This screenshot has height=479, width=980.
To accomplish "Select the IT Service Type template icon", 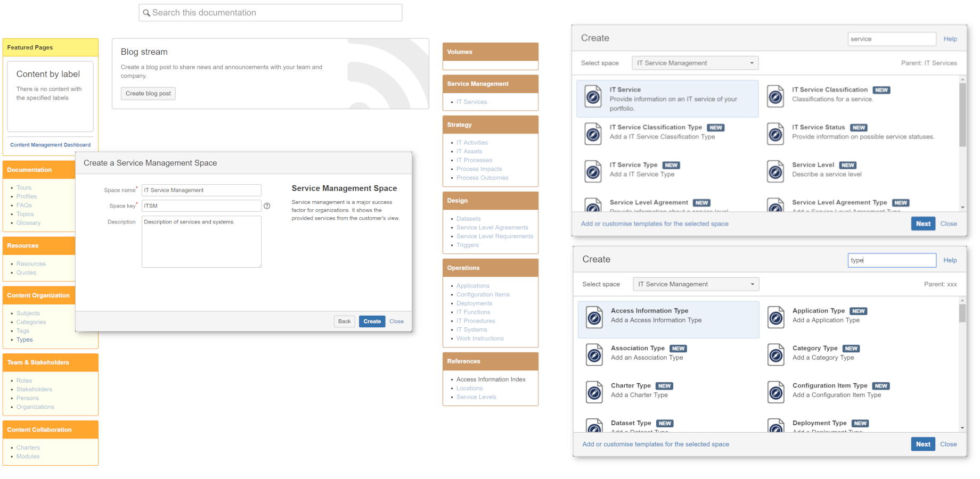I will coord(593,171).
